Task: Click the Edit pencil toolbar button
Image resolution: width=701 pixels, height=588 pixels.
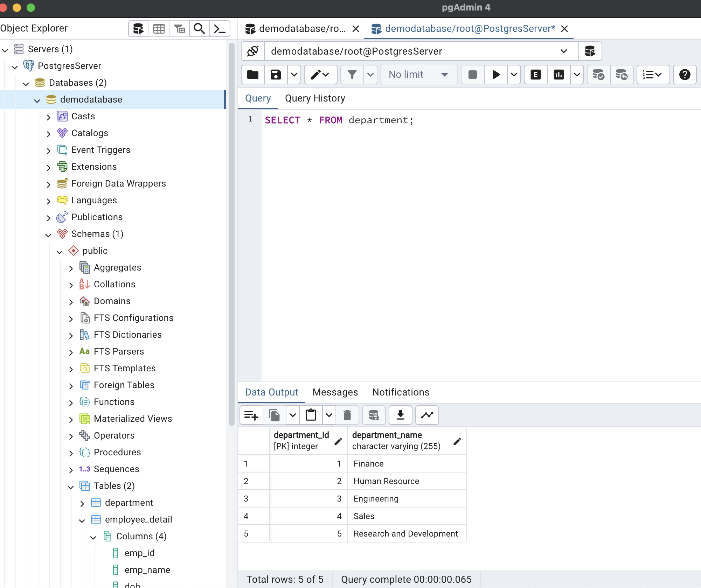Action: click(320, 75)
